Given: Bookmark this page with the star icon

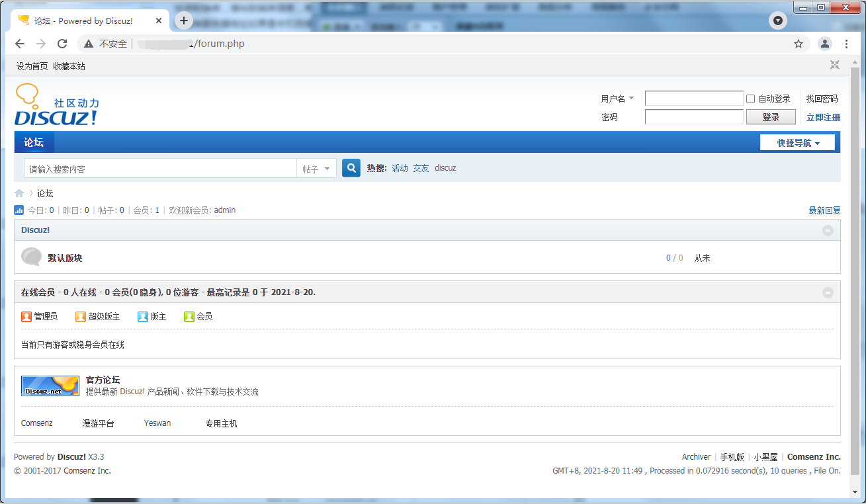Looking at the screenshot, I should [799, 44].
